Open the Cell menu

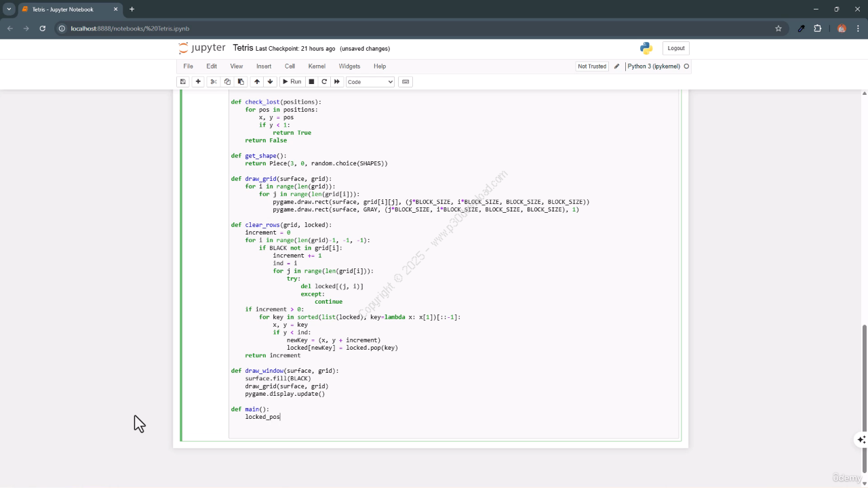point(290,66)
